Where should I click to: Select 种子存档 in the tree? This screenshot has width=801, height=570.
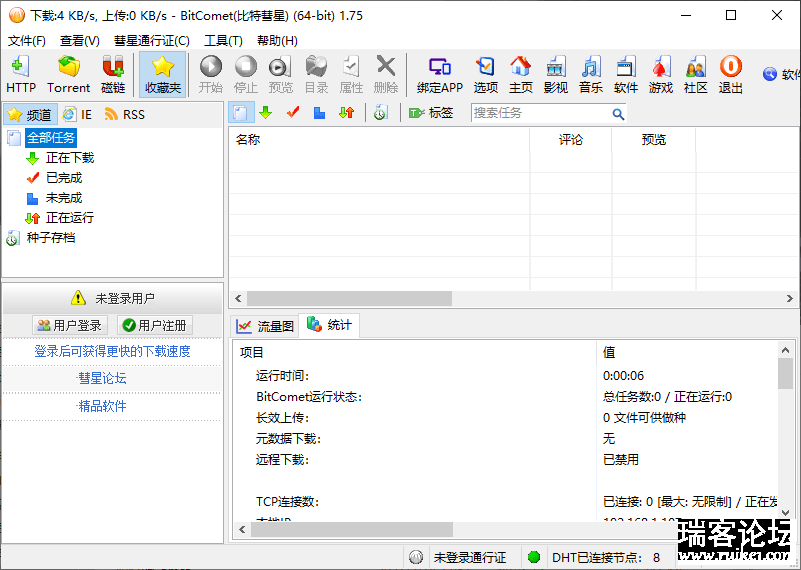51,238
